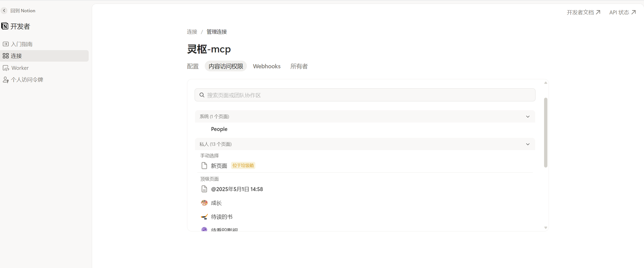Collapse the 系统 (1 个页面) section chevron

click(x=528, y=116)
